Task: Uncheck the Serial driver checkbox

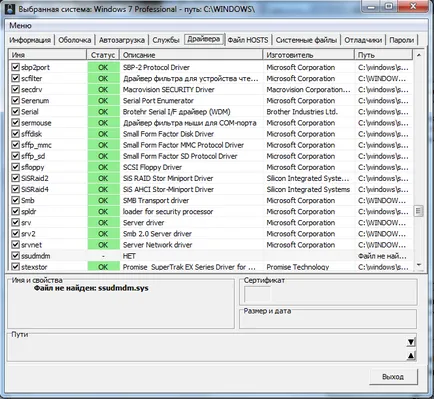Action: point(15,111)
